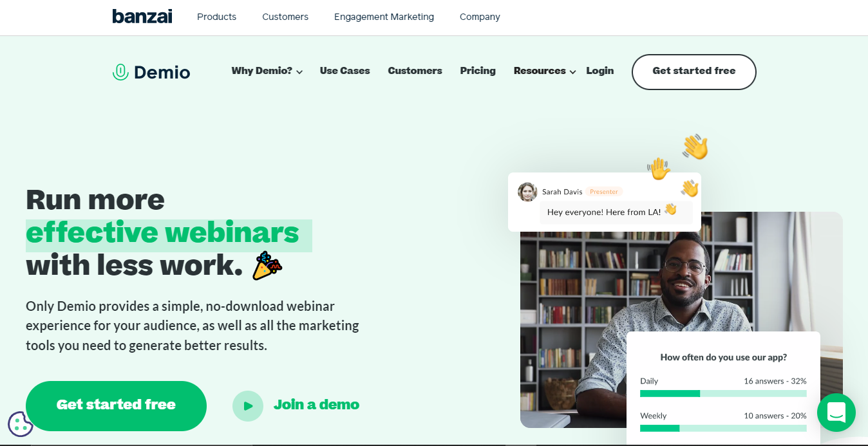Open the Use Cases page

click(345, 71)
